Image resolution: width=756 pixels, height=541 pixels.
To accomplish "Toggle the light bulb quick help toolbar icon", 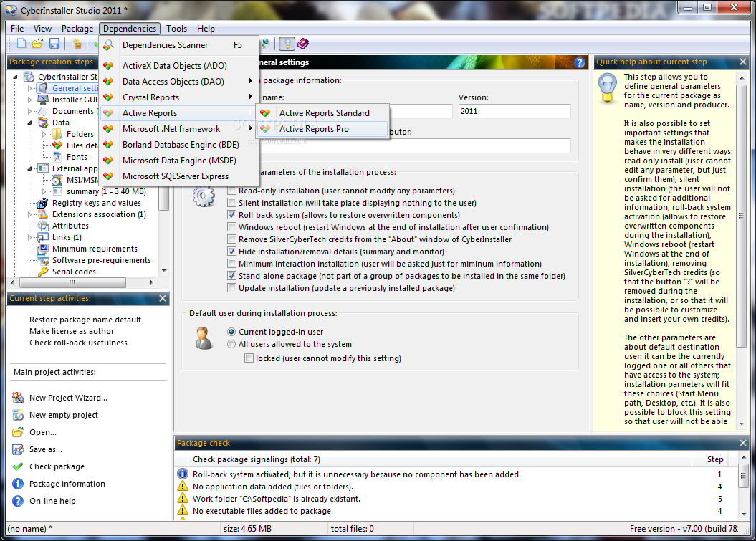I will click(x=287, y=44).
